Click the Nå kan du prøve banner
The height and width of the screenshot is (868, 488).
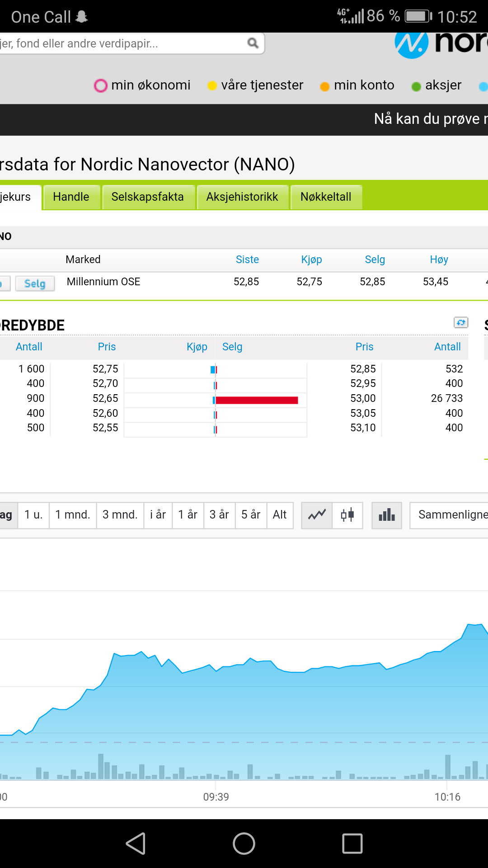tap(431, 119)
